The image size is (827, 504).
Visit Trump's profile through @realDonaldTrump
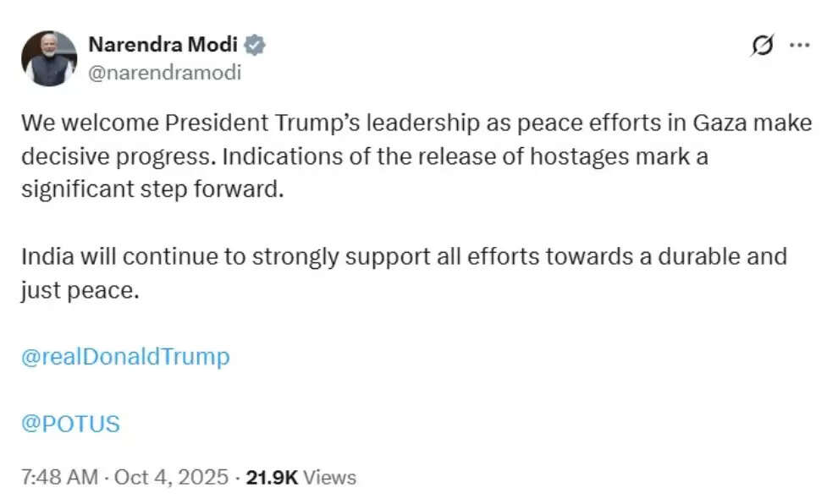(125, 356)
